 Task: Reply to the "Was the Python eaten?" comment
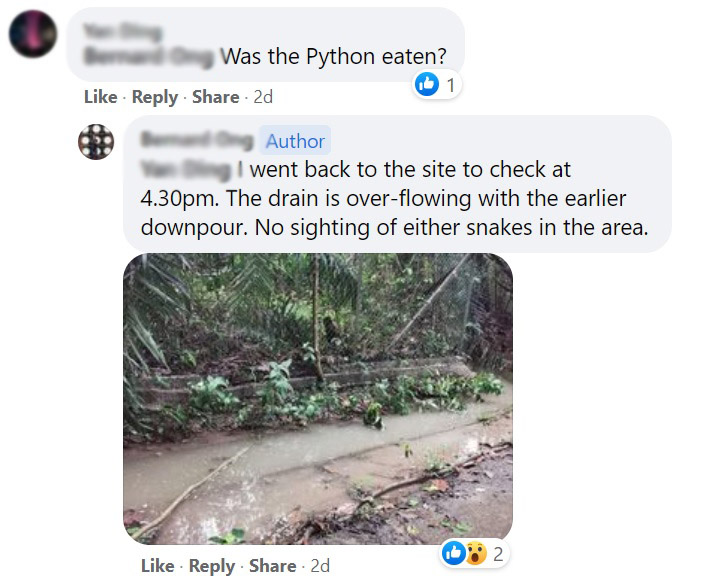click(x=154, y=97)
